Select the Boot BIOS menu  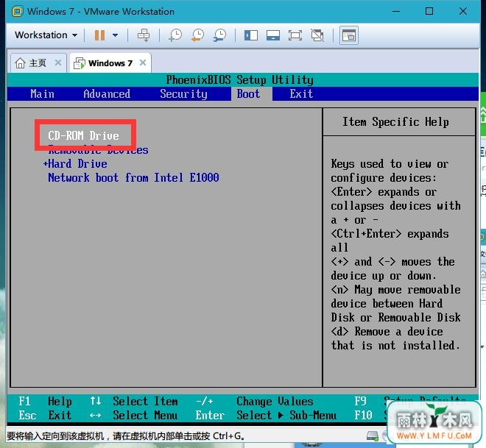point(248,94)
